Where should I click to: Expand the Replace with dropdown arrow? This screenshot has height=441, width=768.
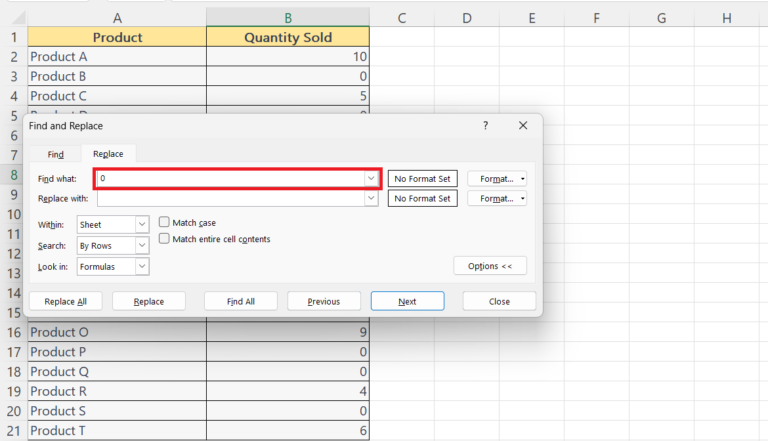point(371,199)
